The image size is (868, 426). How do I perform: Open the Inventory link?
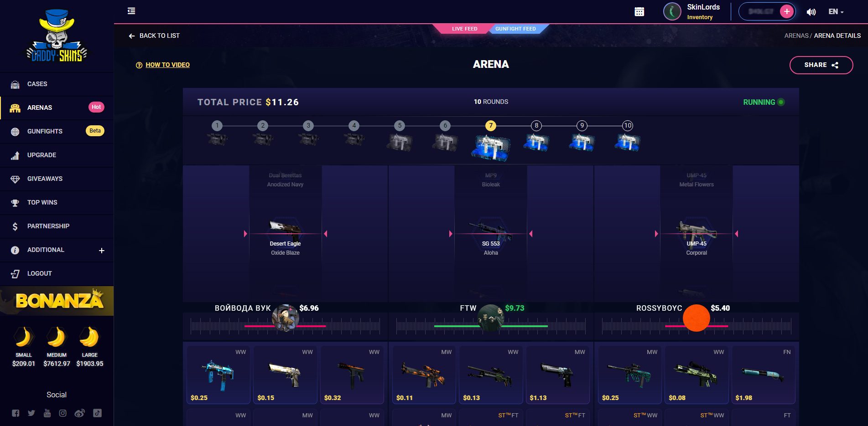(700, 17)
